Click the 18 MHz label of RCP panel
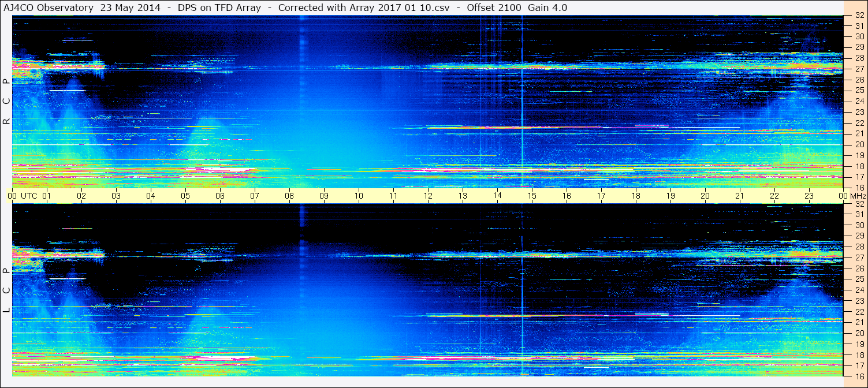This screenshot has width=868, height=388. point(859,166)
